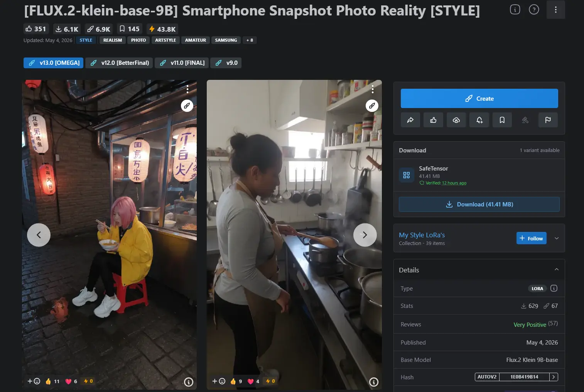Open the model info icon beside title
The height and width of the screenshot is (392, 584).
tap(515, 10)
